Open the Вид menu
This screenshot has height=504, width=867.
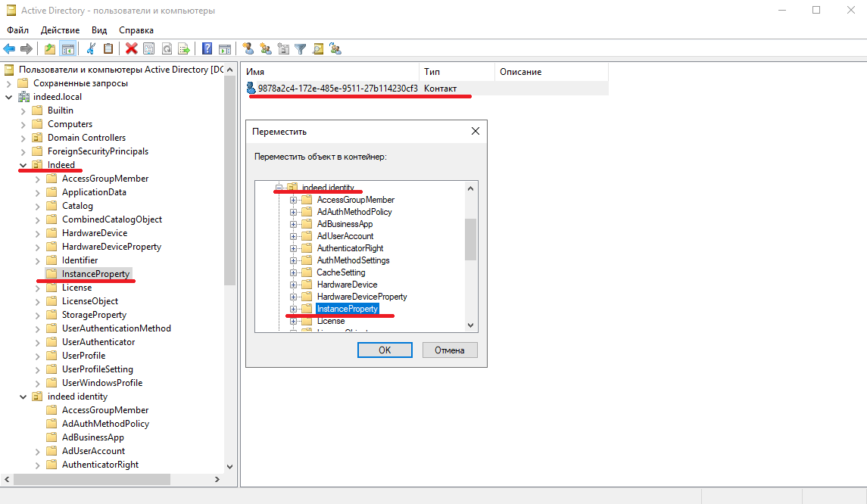pyautogui.click(x=99, y=30)
